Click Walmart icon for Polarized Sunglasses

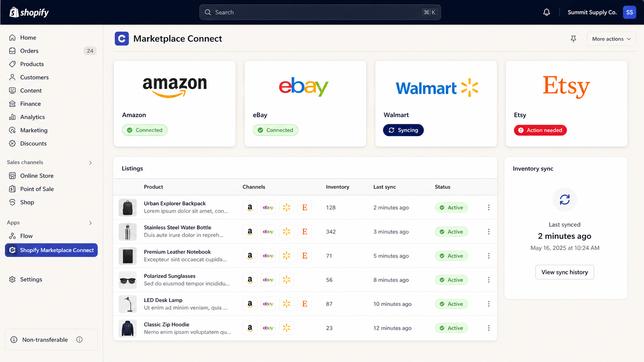287,280
